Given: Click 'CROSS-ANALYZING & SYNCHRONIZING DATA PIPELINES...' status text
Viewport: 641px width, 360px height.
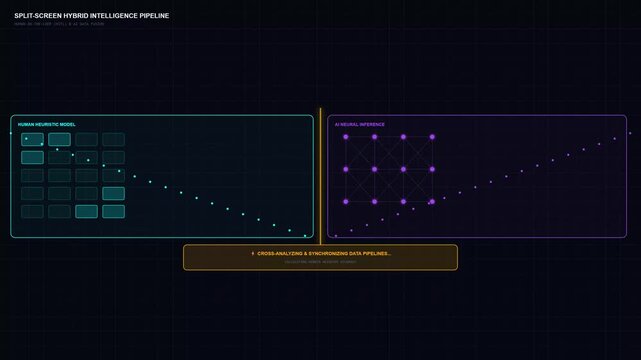Looking at the screenshot, I should [324, 253].
